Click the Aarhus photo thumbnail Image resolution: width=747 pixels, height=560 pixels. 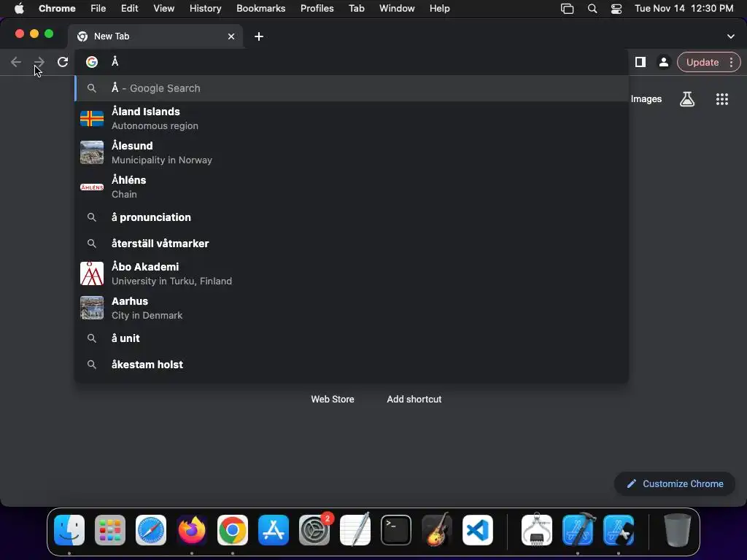click(x=92, y=308)
